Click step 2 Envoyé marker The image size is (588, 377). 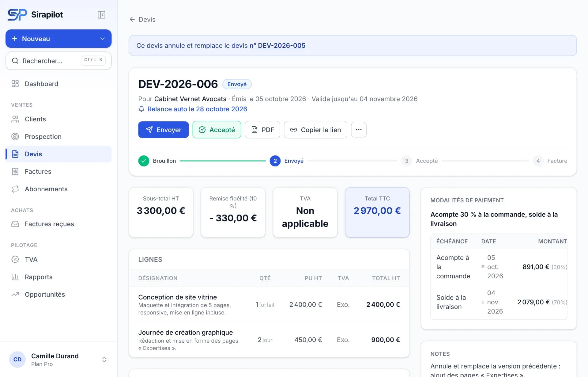click(x=275, y=161)
